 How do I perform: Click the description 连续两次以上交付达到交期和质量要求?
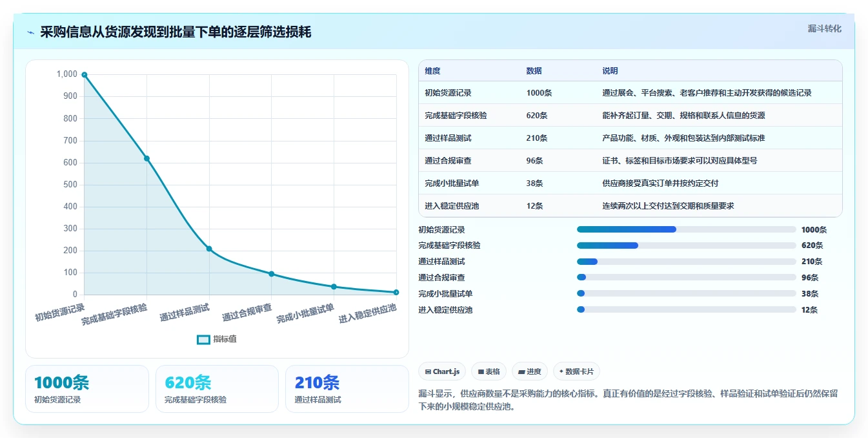pos(668,206)
